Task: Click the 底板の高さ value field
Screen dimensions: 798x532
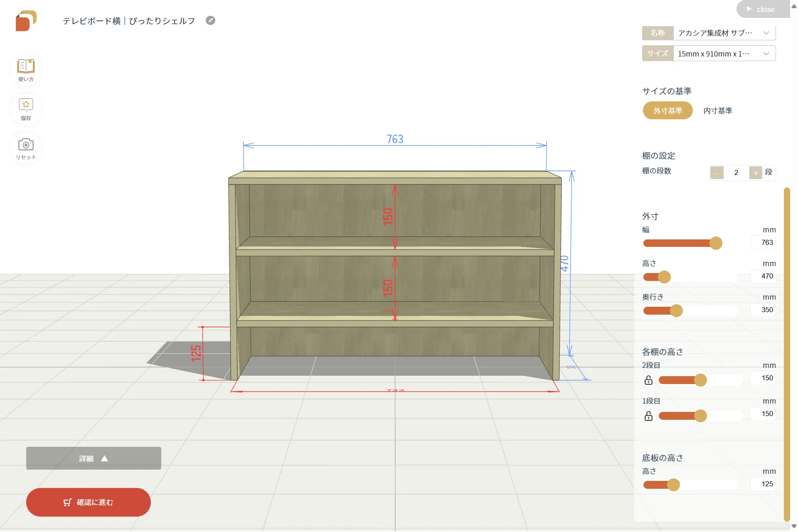Action: (x=764, y=484)
